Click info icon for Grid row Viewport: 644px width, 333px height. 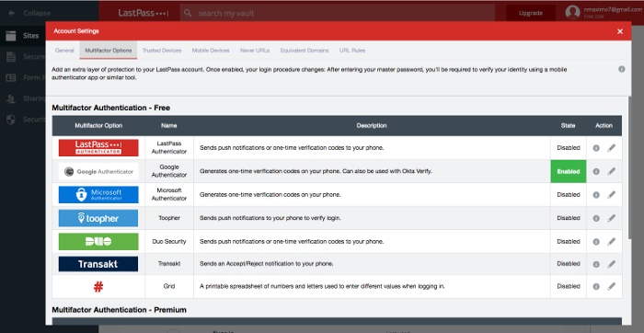596,286
